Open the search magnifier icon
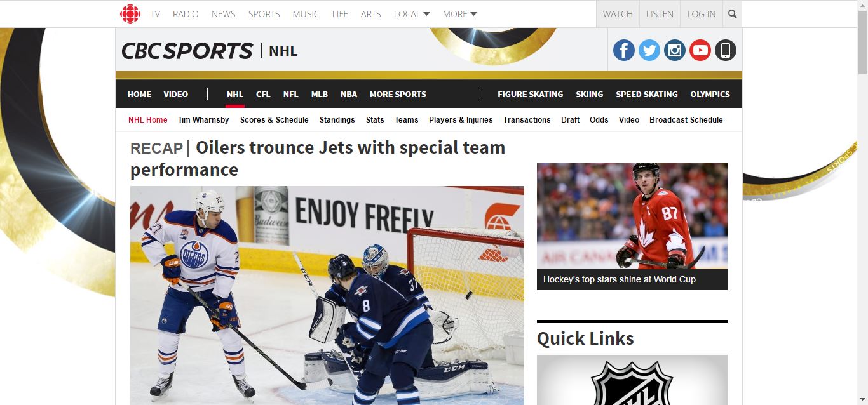 733,14
